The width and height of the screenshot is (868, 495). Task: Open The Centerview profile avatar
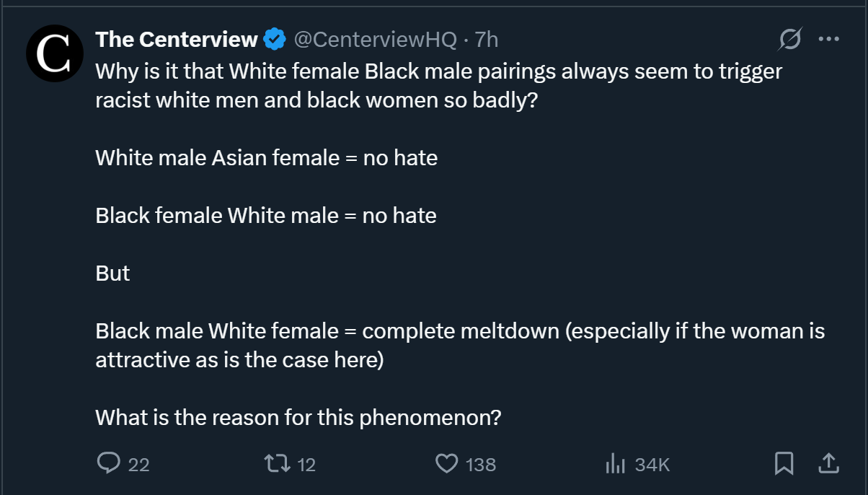tap(51, 52)
